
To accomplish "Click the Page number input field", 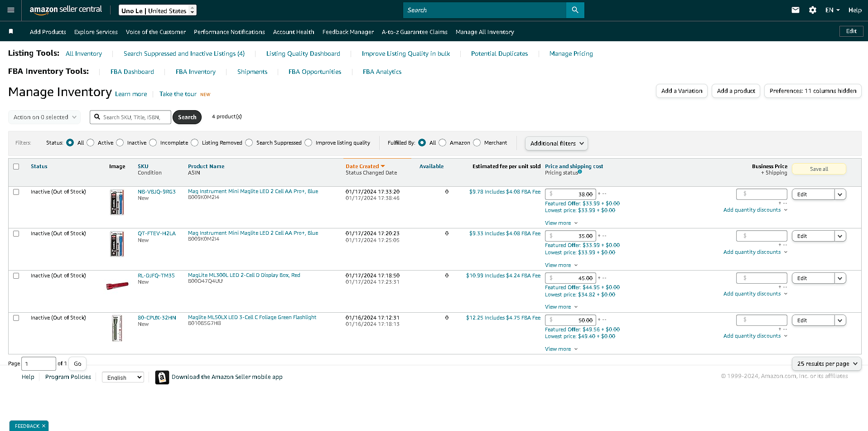I will [x=39, y=363].
